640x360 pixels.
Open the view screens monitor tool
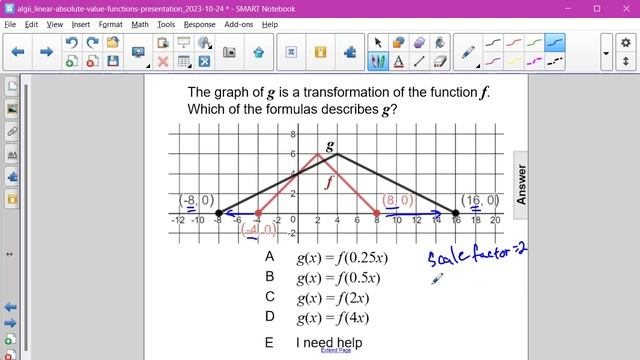point(138,52)
